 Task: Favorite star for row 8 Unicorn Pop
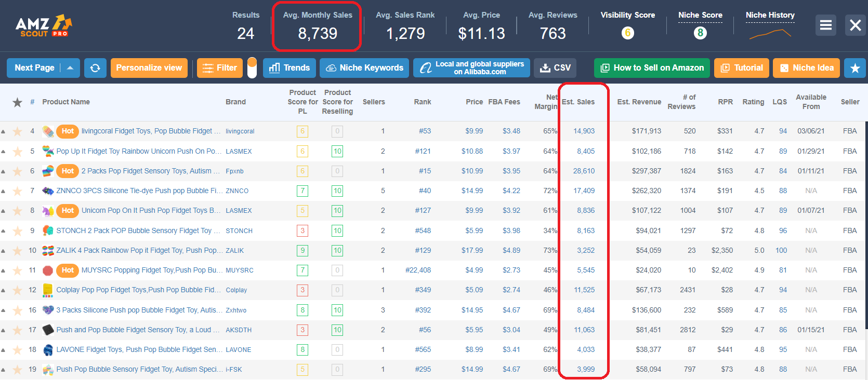(x=17, y=211)
